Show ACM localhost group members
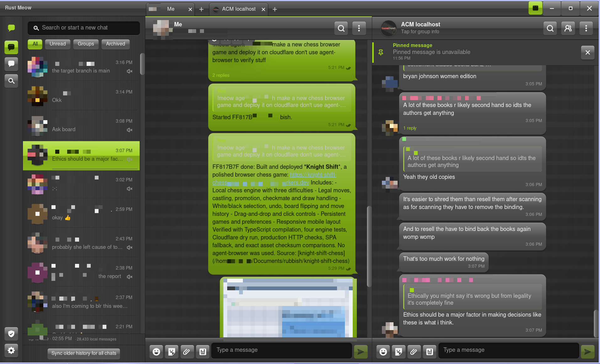Viewport: 600px width, 364px height. pos(568,28)
